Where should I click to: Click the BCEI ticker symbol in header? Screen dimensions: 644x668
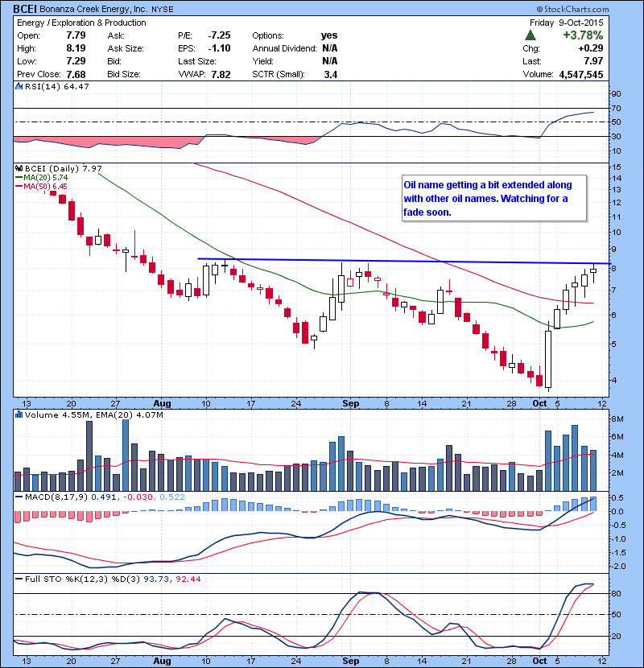pos(25,9)
